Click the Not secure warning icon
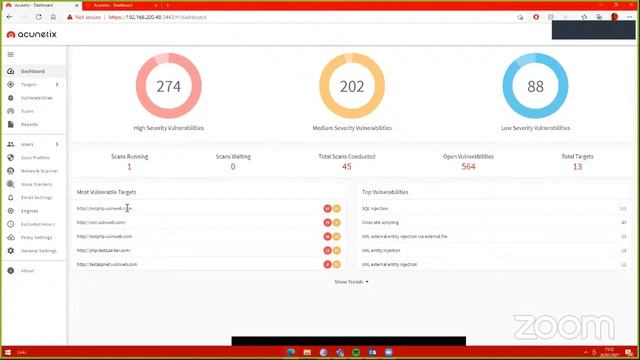The height and width of the screenshot is (360, 640). [70, 17]
